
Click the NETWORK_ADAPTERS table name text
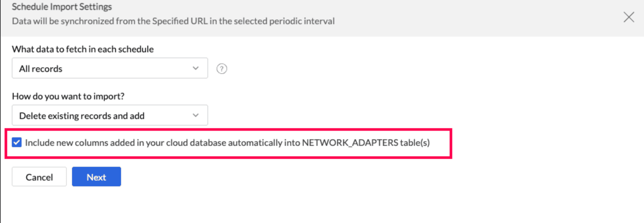tap(350, 143)
